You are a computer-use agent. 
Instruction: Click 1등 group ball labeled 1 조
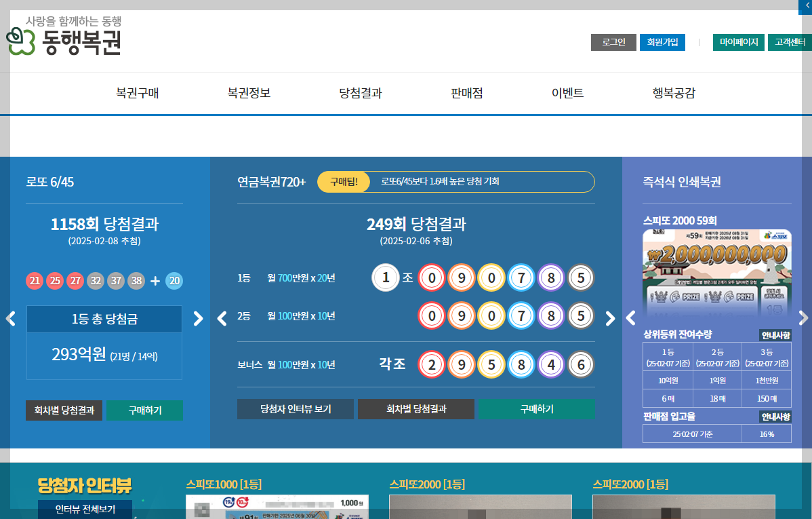pos(385,277)
